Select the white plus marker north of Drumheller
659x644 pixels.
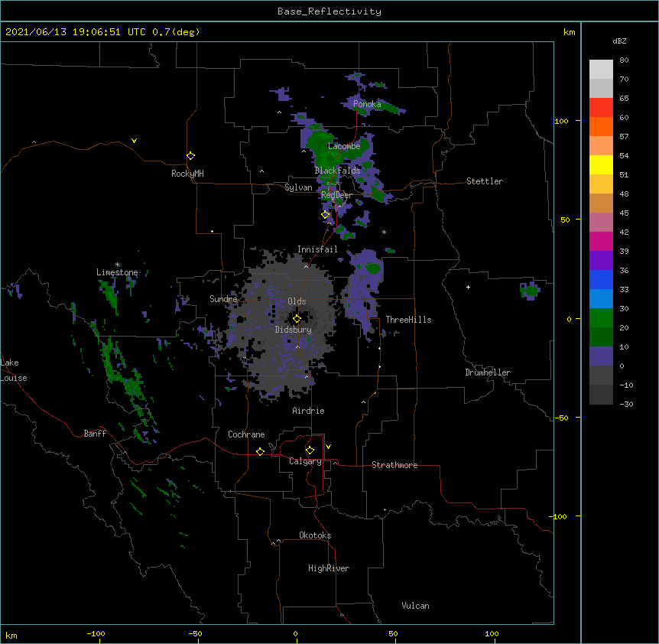pyautogui.click(x=468, y=287)
